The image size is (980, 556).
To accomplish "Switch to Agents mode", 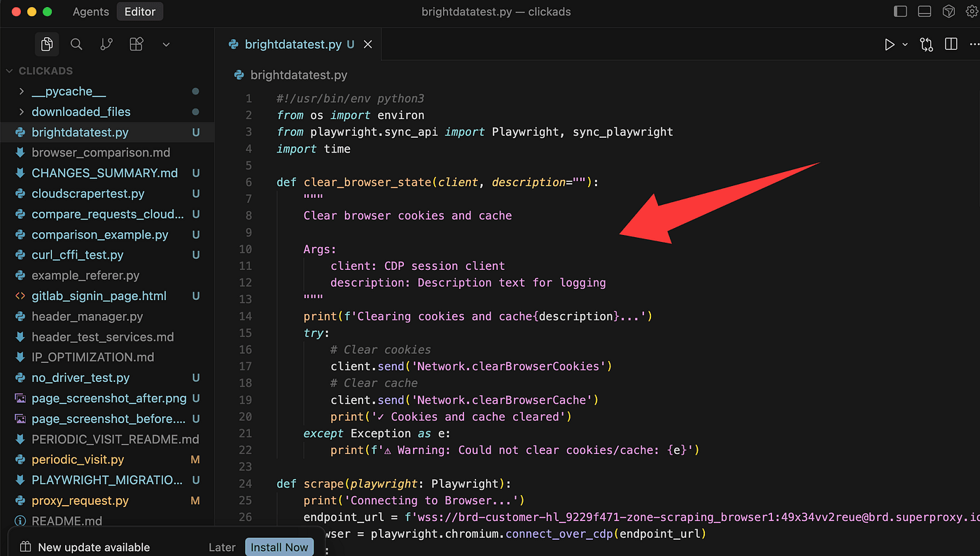I will (x=91, y=12).
